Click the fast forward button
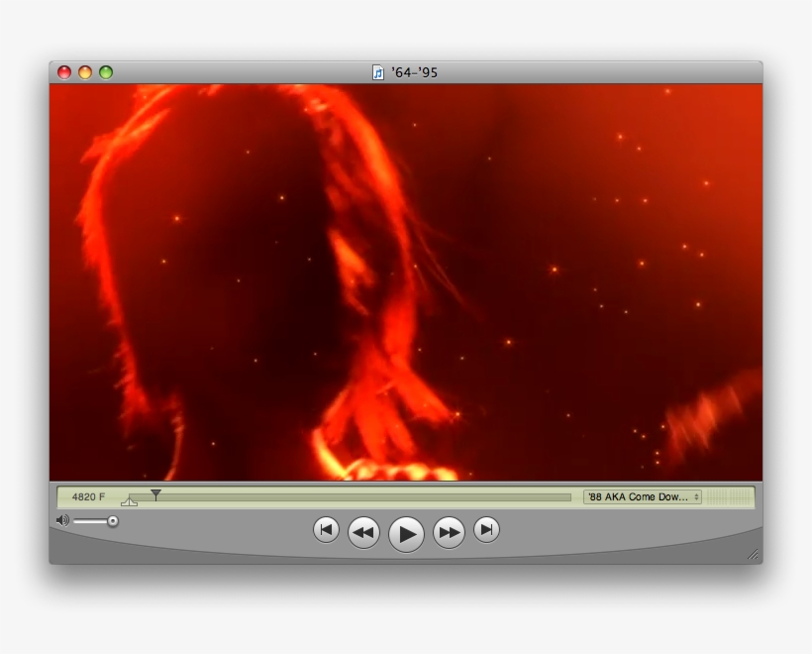Screen dimensions: 812x654 point(449,532)
